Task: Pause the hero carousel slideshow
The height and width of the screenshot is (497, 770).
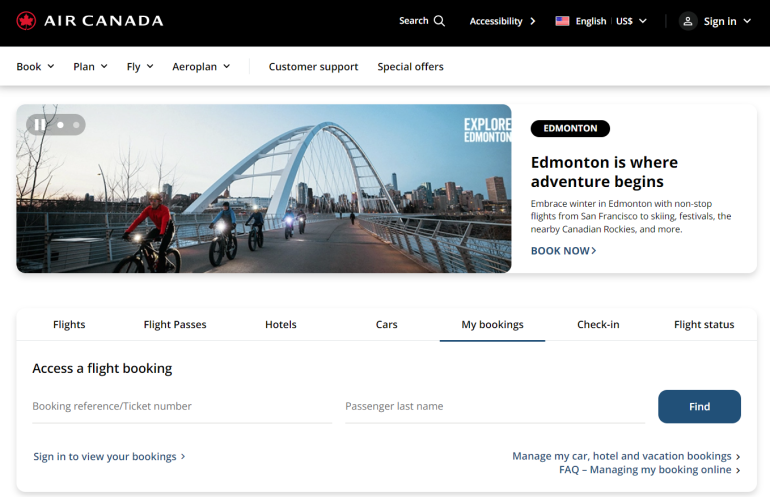Action: [39, 125]
